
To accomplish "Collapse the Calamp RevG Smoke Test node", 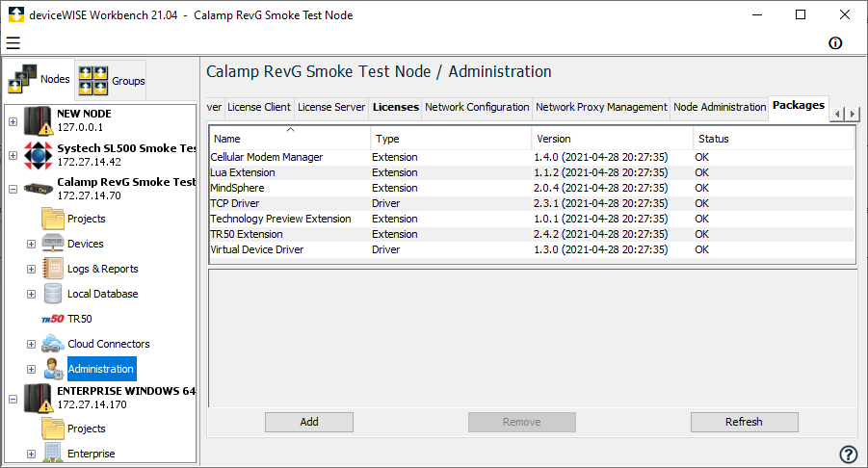I will 13,189.
